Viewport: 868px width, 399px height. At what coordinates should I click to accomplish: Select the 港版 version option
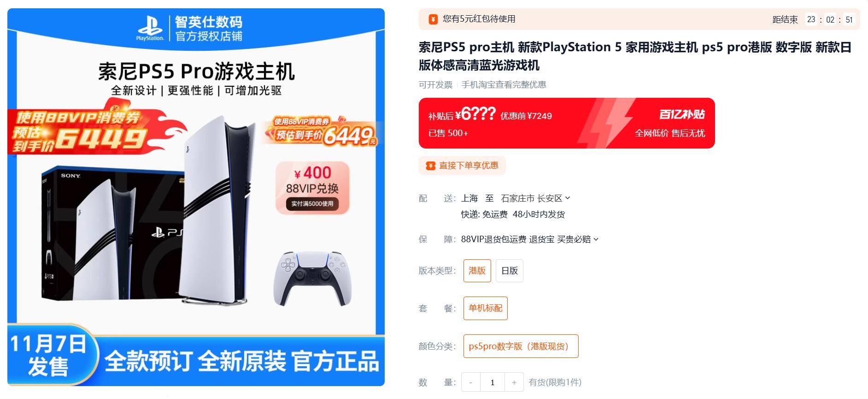[x=477, y=271]
